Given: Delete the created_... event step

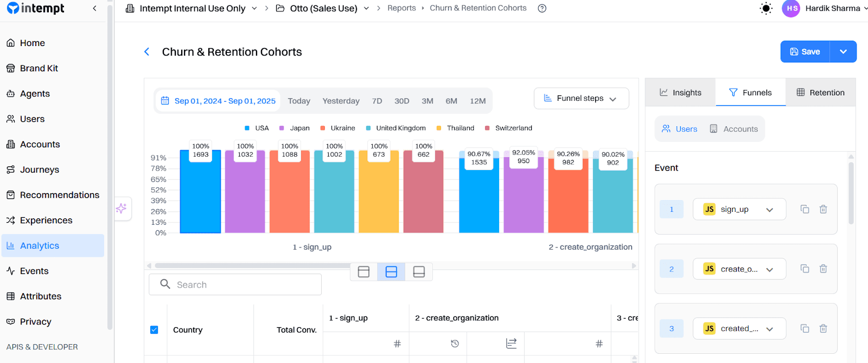Looking at the screenshot, I should click(x=823, y=328).
